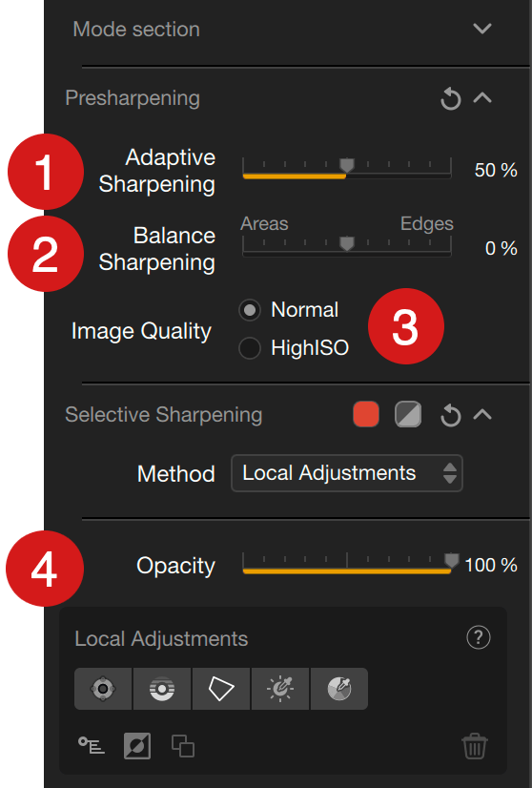This screenshot has height=788, width=532.
Task: Click the Adaptive Sharpening slider track
Action: coord(347,170)
